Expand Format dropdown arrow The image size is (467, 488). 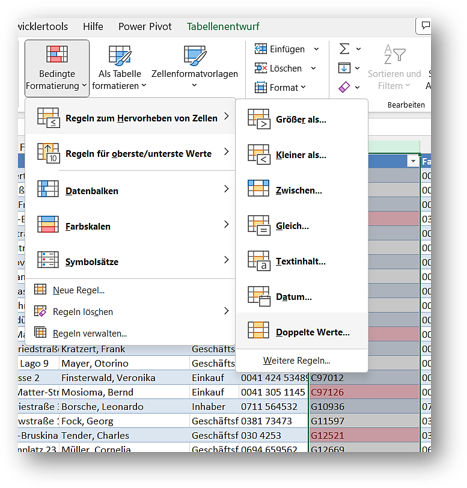(x=303, y=87)
